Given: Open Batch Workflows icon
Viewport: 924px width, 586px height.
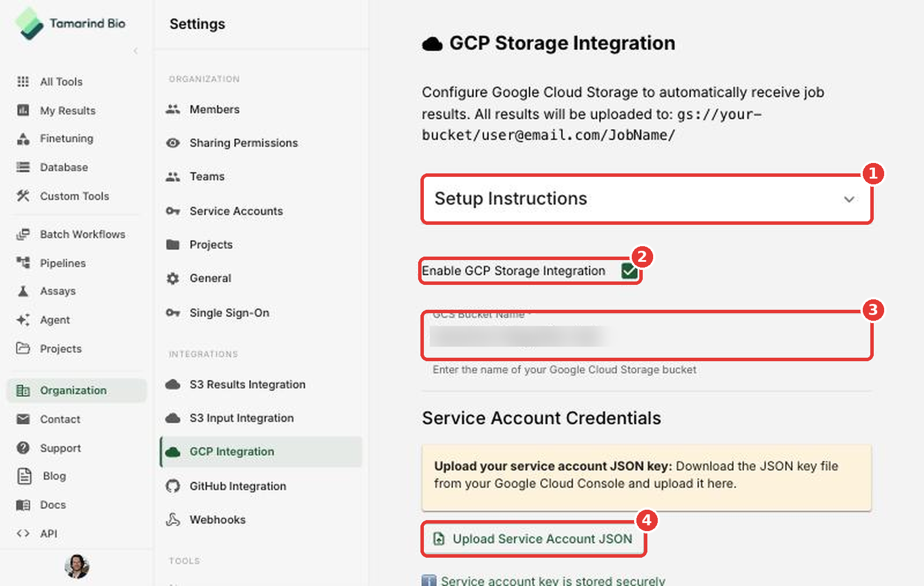Looking at the screenshot, I should point(23,234).
